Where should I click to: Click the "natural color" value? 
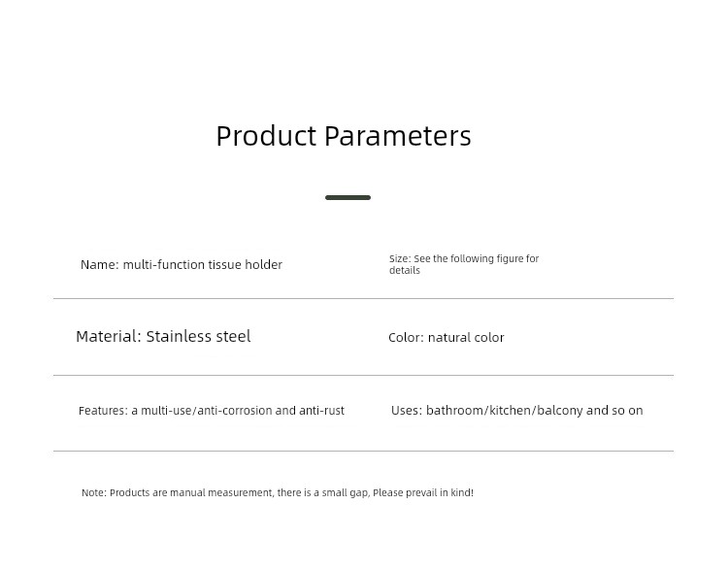coord(466,337)
